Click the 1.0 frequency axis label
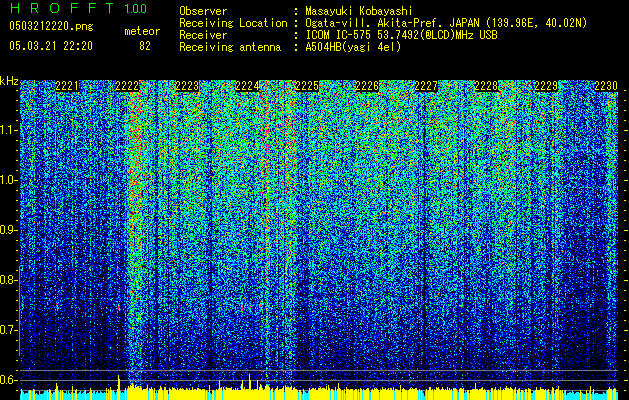The width and height of the screenshot is (629, 400). click(9, 180)
